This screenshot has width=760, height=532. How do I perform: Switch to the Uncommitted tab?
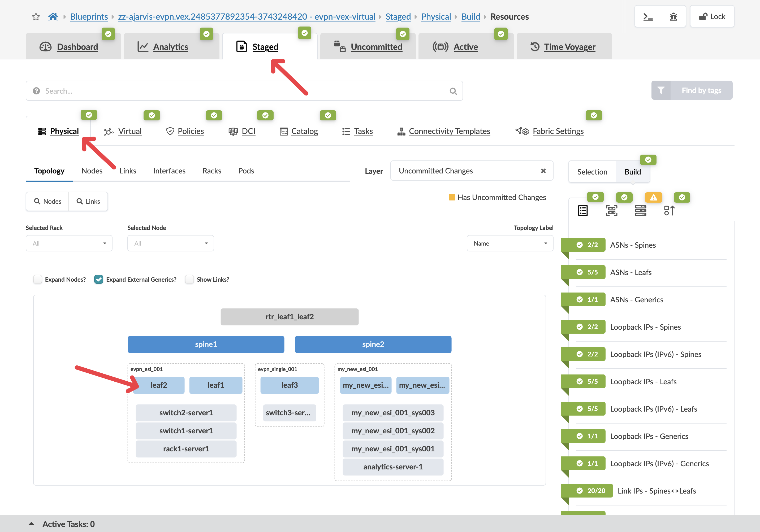(x=376, y=47)
